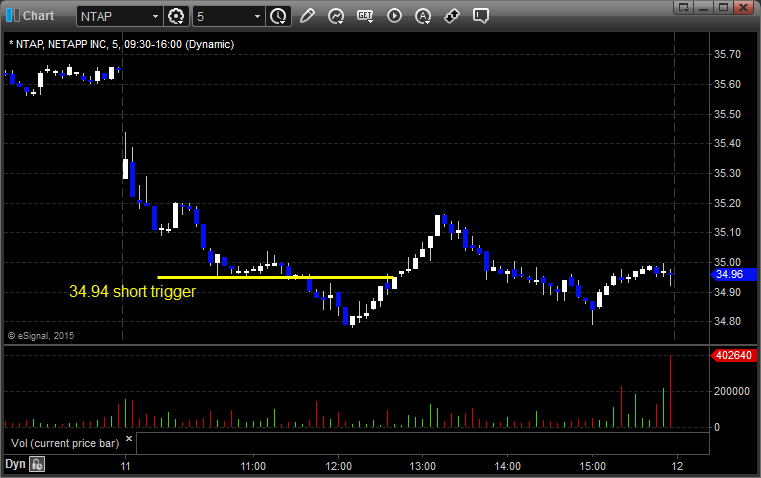Click the 15:00 time axis label
Image resolution: width=761 pixels, height=478 pixels.
pyautogui.click(x=592, y=466)
